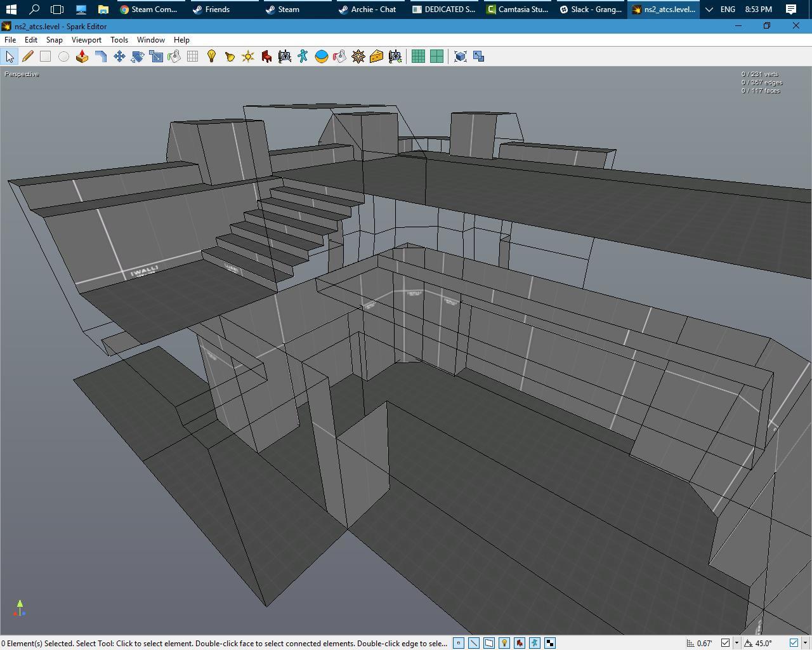Select the pencil Line tool

coord(27,56)
